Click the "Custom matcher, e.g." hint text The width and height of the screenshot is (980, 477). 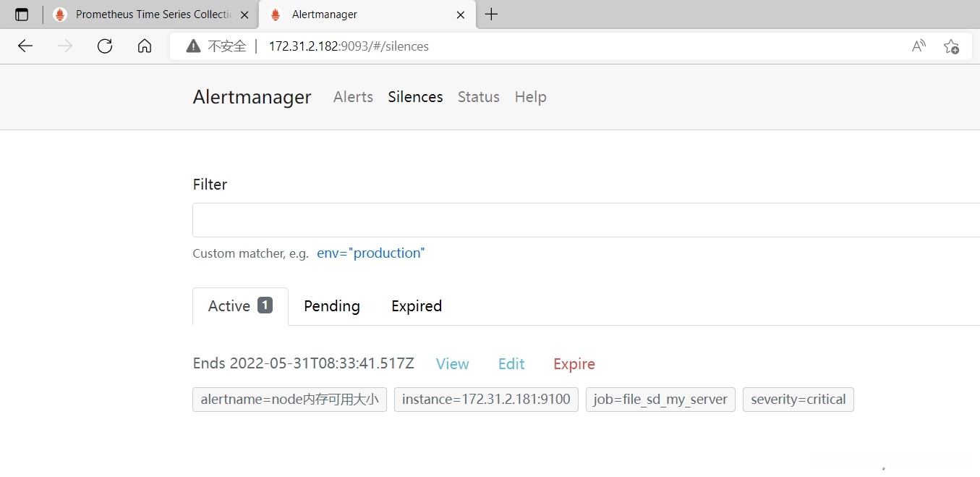tap(250, 253)
